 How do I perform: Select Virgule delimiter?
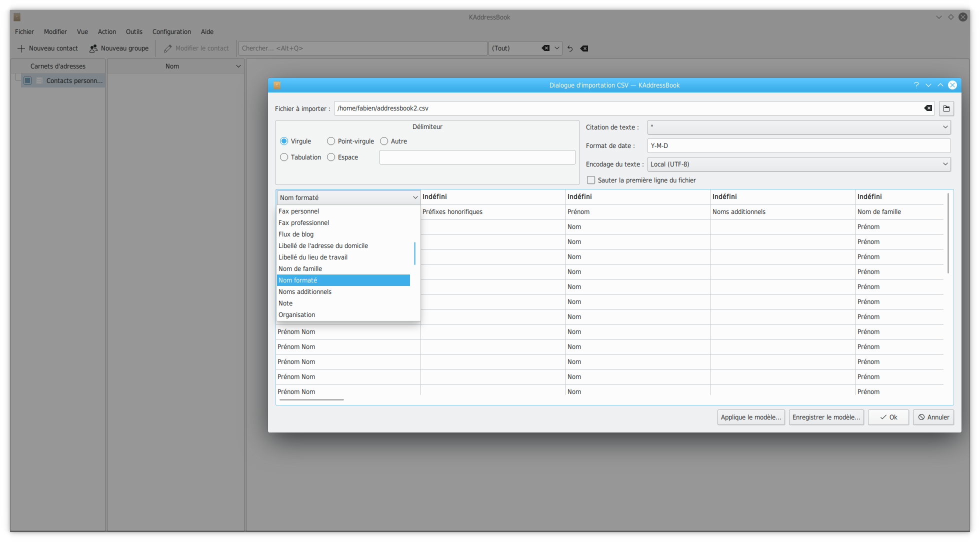pyautogui.click(x=284, y=141)
